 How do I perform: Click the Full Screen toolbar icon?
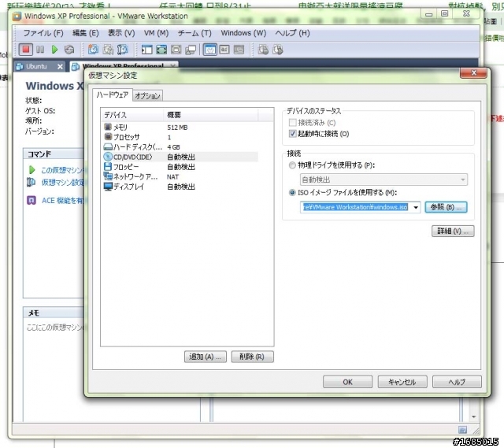tap(161, 50)
